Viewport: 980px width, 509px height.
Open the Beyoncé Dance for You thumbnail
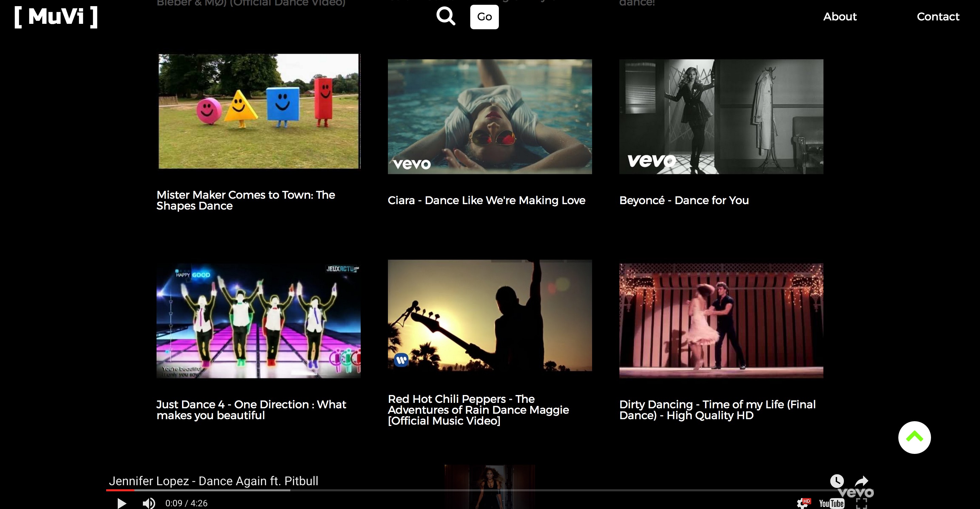point(721,116)
